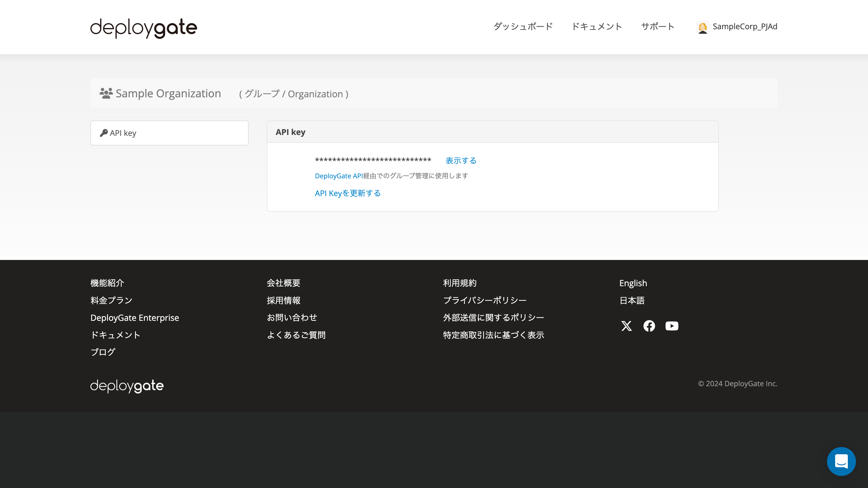This screenshot has height=488, width=868.
Task: Open the chat support widget
Action: pyautogui.click(x=841, y=461)
